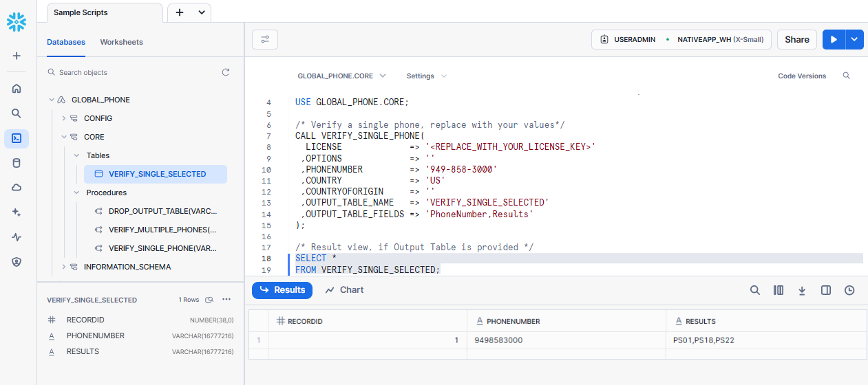Open run options dropdown arrow
Viewport: 868px width, 385px height.
(854, 40)
